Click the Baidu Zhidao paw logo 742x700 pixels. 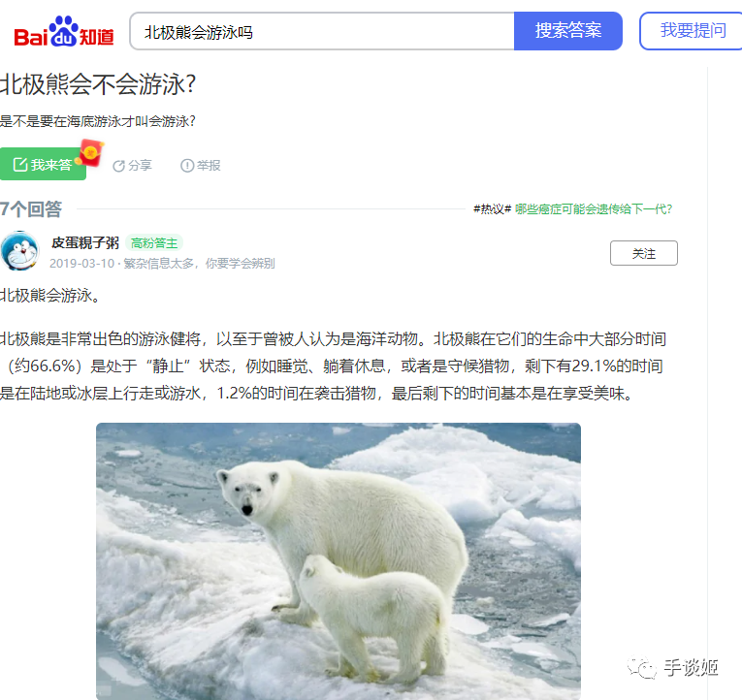(x=63, y=31)
